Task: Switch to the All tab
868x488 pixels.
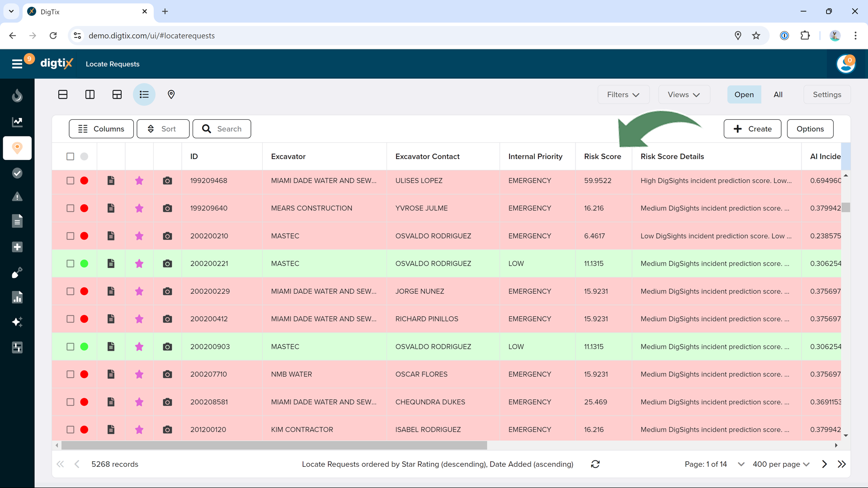Action: point(778,94)
